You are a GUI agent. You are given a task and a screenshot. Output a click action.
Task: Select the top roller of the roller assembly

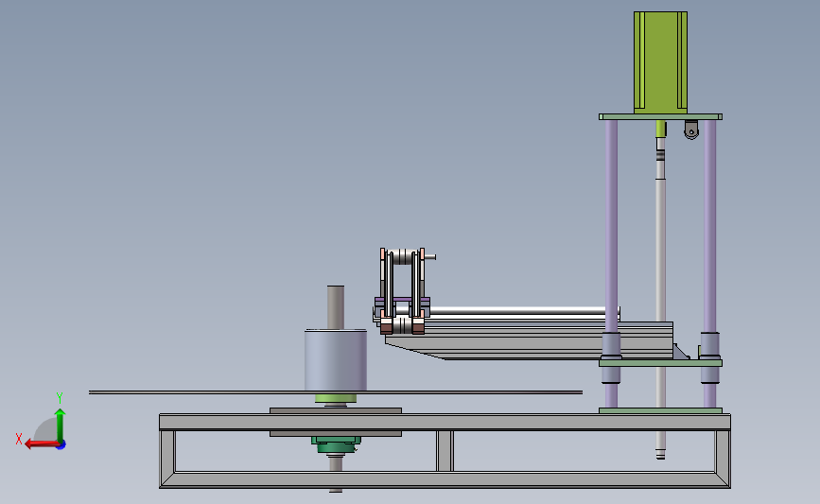point(402,256)
